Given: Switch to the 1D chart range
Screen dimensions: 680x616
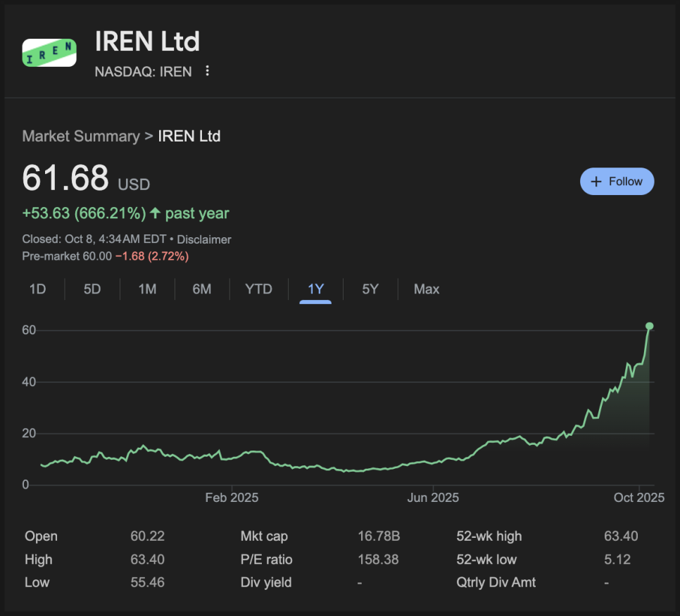Looking at the screenshot, I should 37,289.
